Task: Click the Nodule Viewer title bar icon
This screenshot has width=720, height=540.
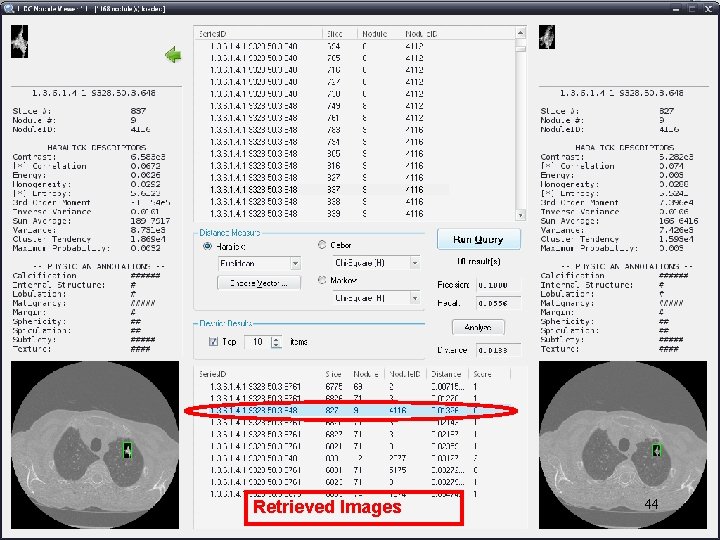Action: (8, 8)
